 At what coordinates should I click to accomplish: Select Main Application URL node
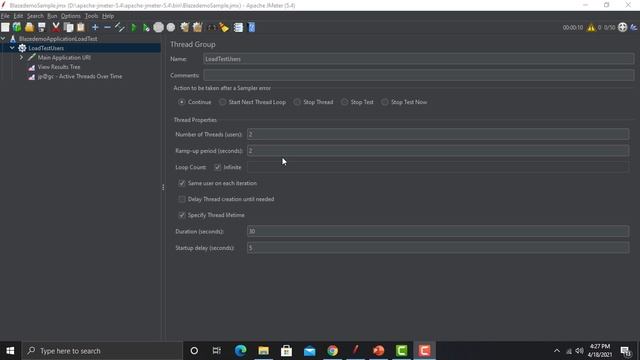64,58
